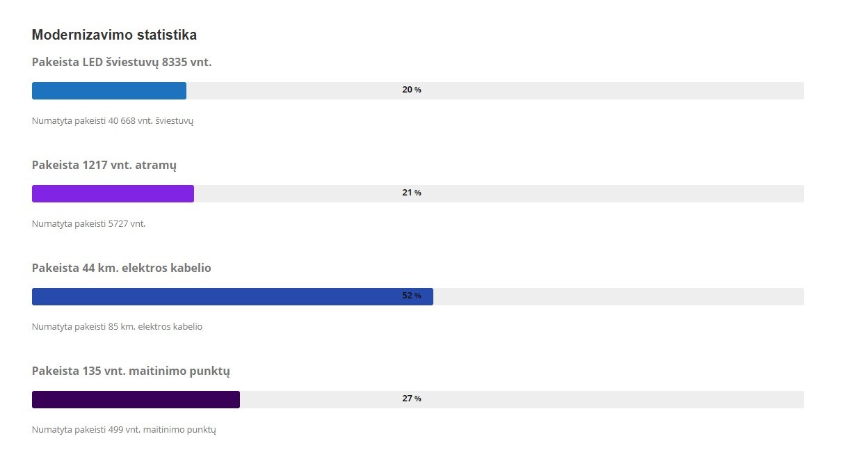Select the 'Pakeista 44 km. elektros kabelio' heading
The height and width of the screenshot is (473, 868).
122,268
